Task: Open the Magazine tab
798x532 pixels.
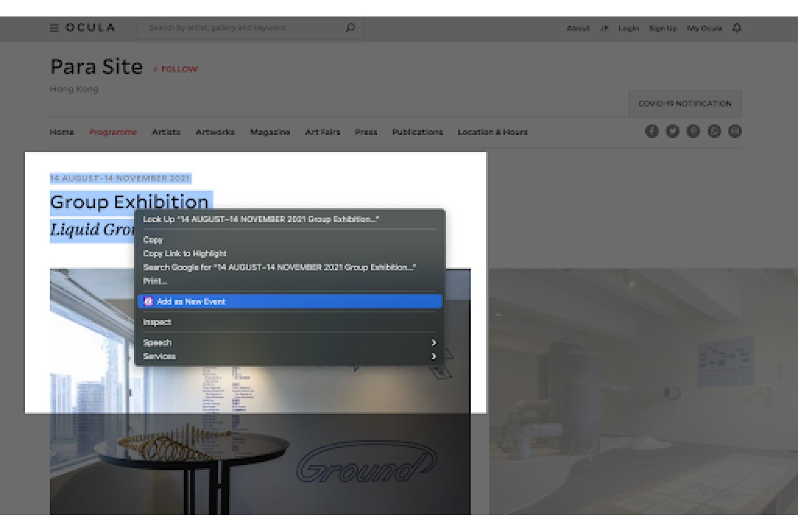Action: coord(270,132)
